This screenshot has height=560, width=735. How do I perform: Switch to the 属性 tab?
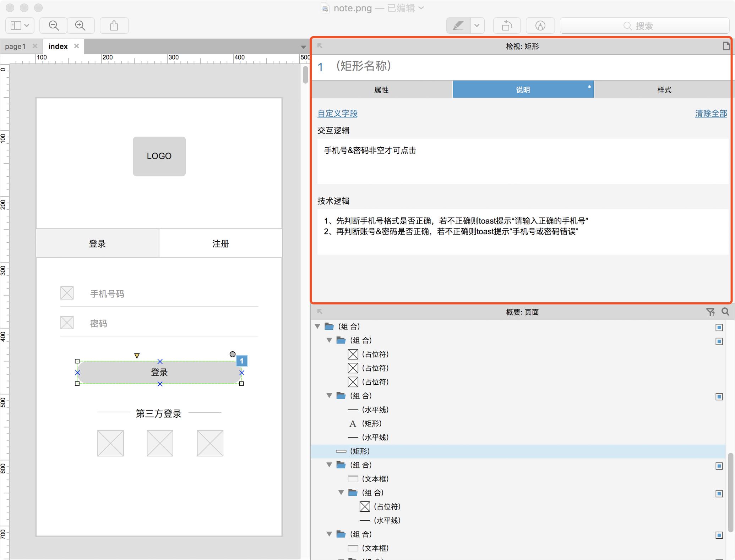click(382, 90)
